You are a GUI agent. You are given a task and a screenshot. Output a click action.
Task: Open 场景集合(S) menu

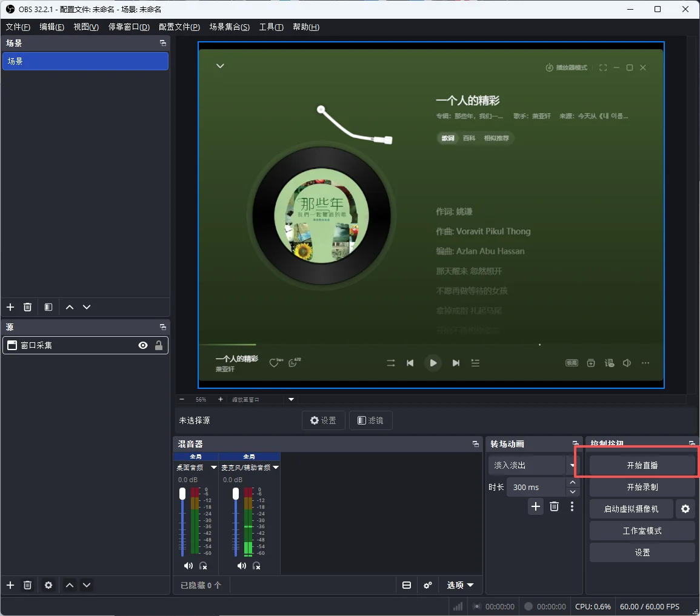click(230, 27)
